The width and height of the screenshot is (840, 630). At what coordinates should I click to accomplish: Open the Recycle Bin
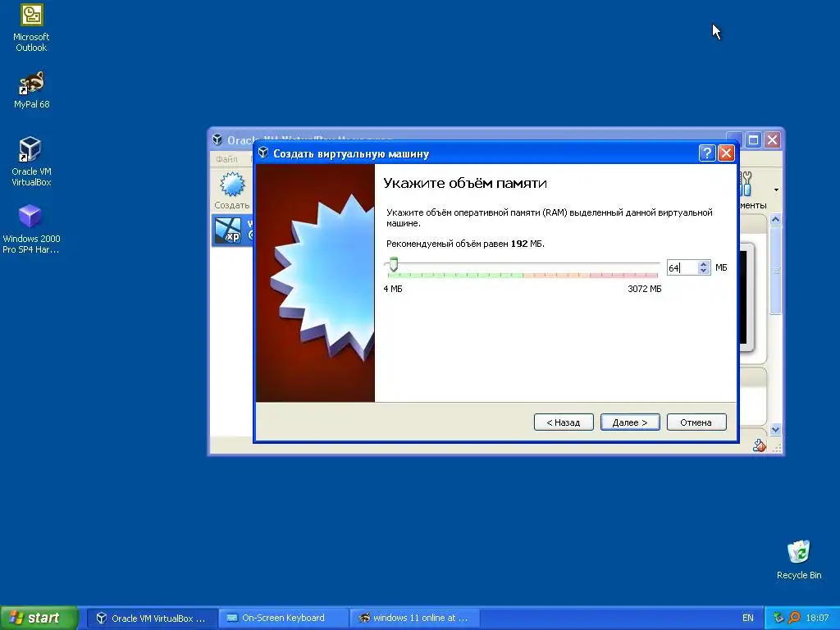point(799,559)
